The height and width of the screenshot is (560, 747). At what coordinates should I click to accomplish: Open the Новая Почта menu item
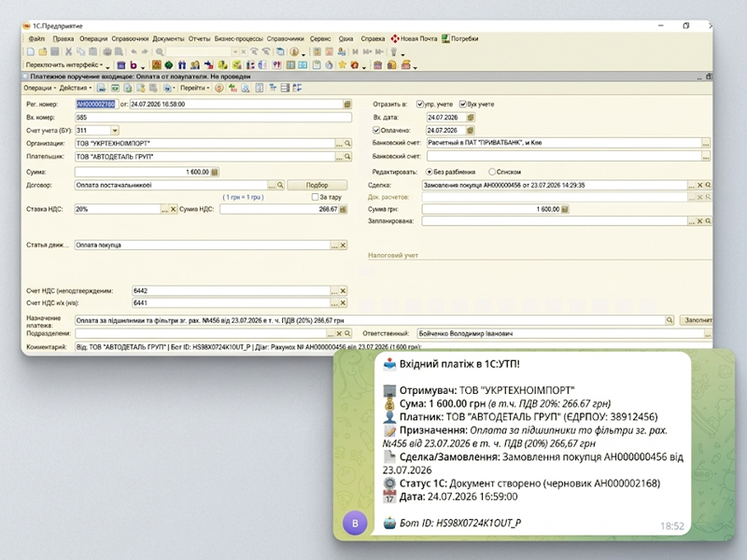pyautogui.click(x=414, y=38)
